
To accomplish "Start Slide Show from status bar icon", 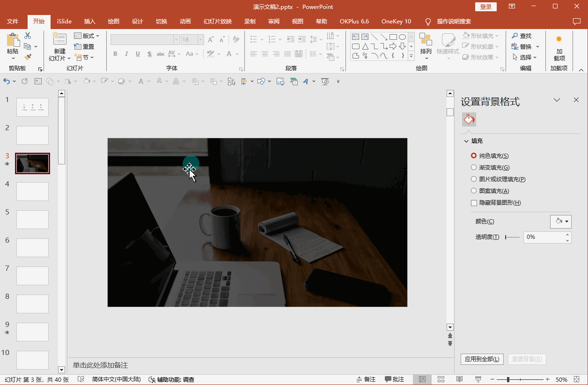I will (478, 379).
